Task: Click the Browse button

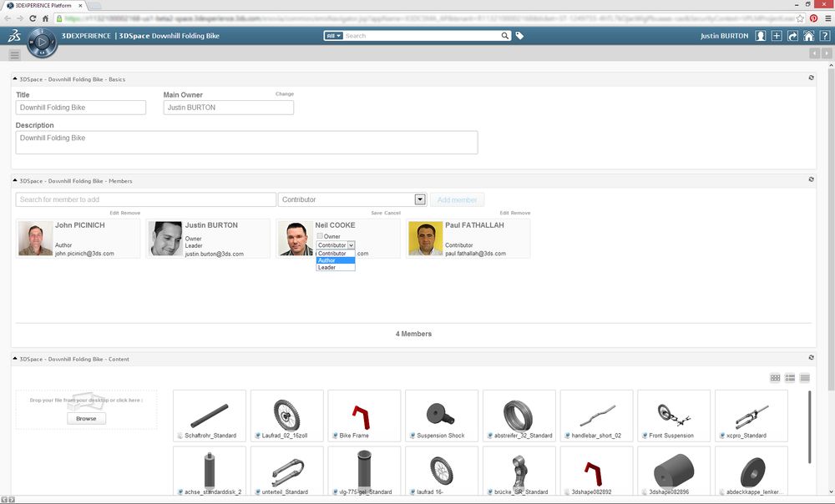Action: click(86, 418)
